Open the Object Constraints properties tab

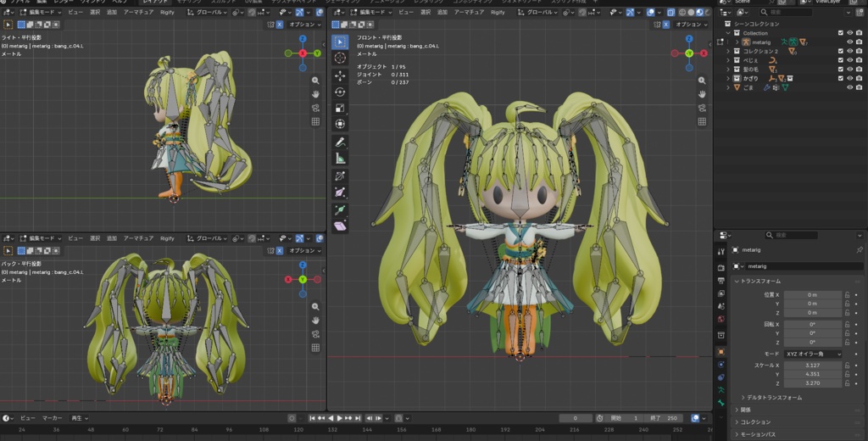[721, 377]
